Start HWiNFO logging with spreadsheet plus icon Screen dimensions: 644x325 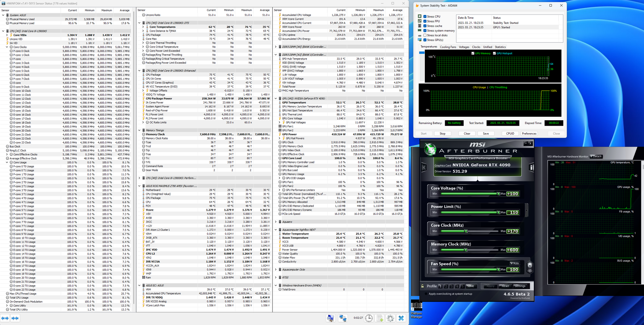point(380,318)
